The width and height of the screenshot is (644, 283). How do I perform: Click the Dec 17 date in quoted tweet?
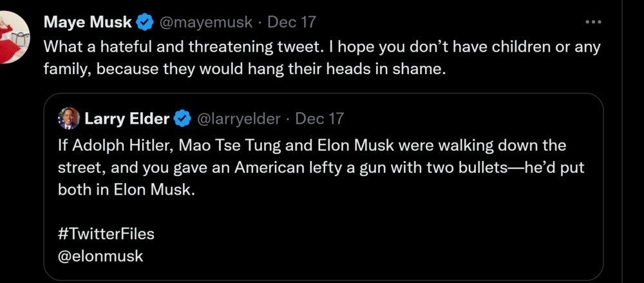pyautogui.click(x=319, y=119)
